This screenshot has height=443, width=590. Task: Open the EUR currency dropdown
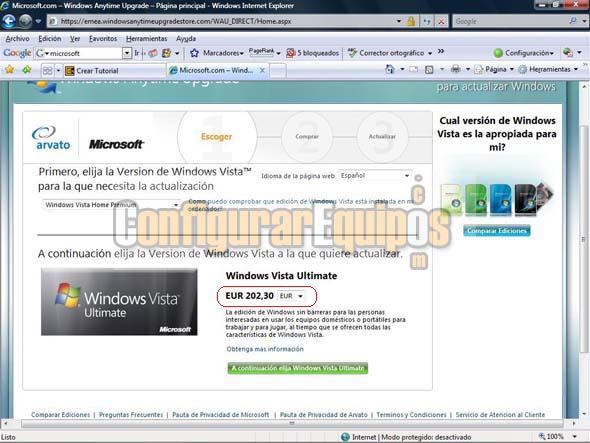point(291,296)
